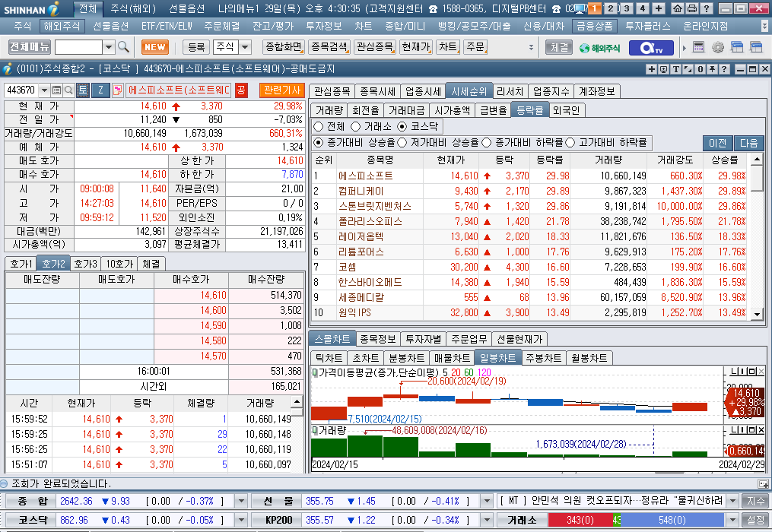Screen dimensions: 772x532
Task: Select 종가대비 하락률 radio option
Action: coord(487,143)
